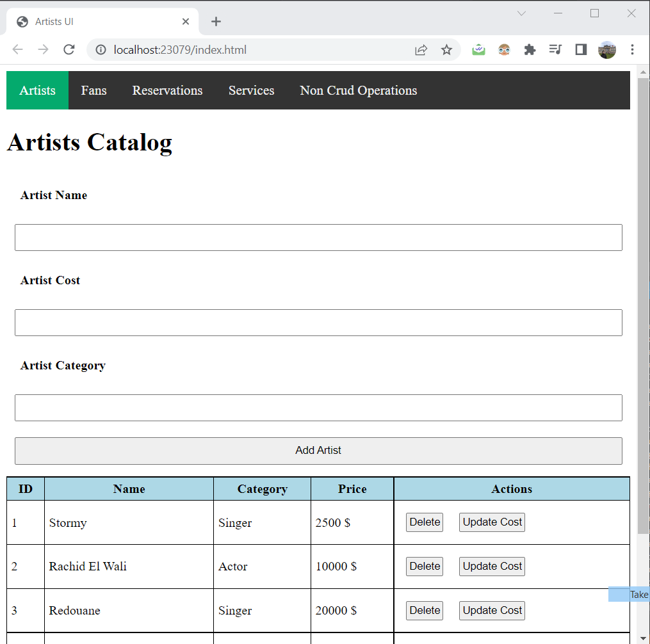Screen dimensions: 650x644
Task: Click the share page icon in address bar
Action: tap(421, 50)
